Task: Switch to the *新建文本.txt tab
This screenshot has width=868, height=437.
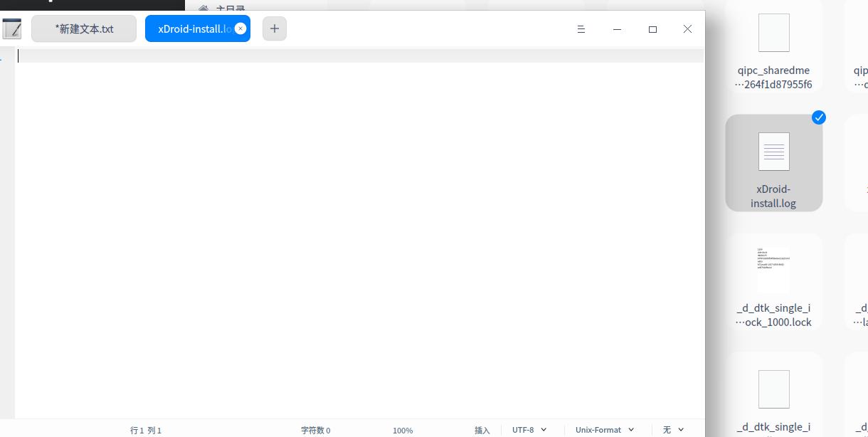Action: [83, 28]
